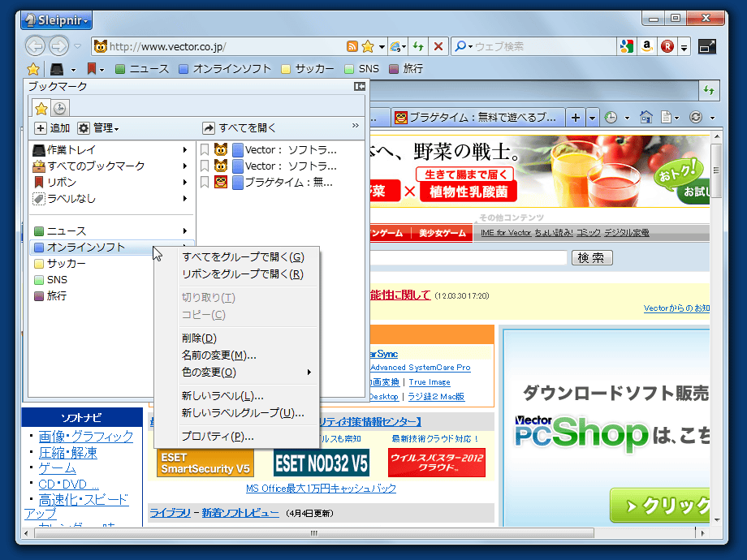Click the yellow star bookmarks bar icon
This screenshot has width=747, height=560.
click(x=33, y=69)
